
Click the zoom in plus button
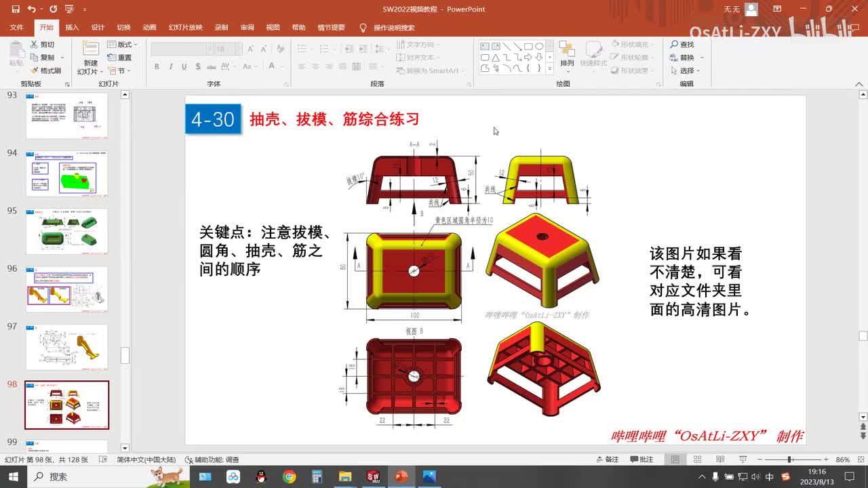pos(825,460)
